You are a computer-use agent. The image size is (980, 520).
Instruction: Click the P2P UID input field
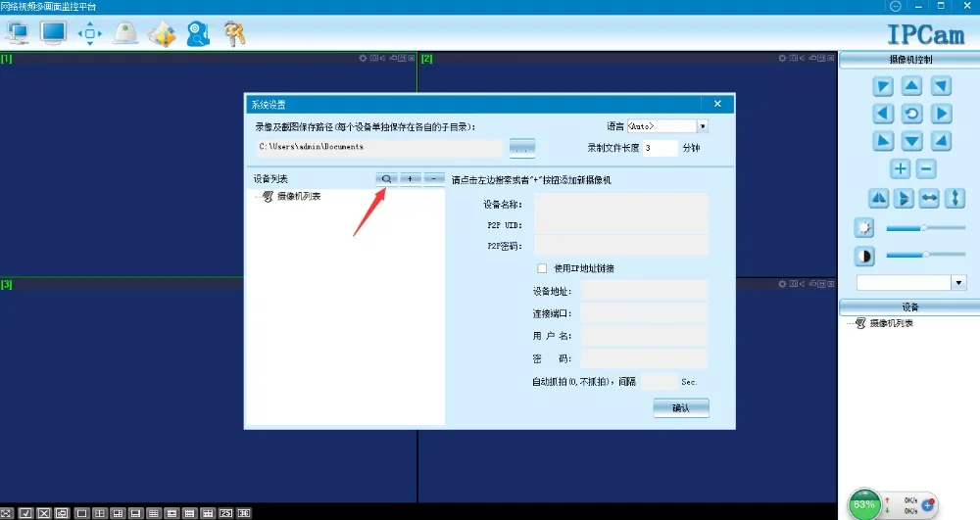[x=621, y=224]
